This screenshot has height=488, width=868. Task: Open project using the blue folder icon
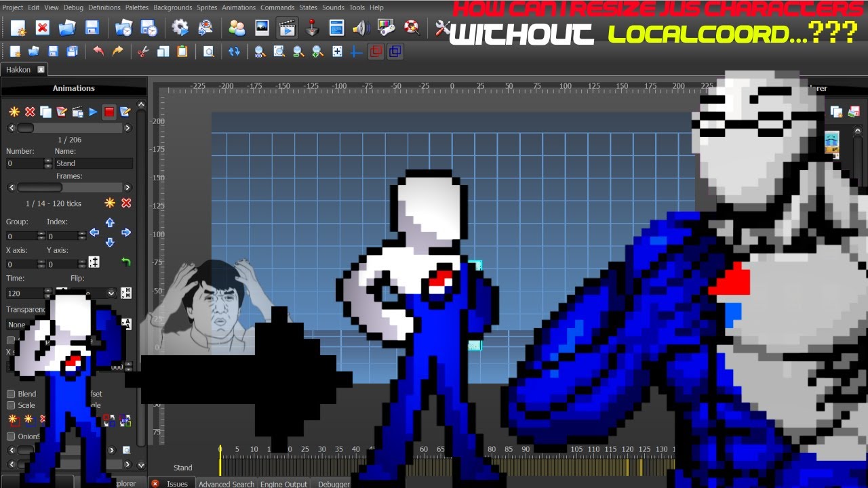(67, 28)
